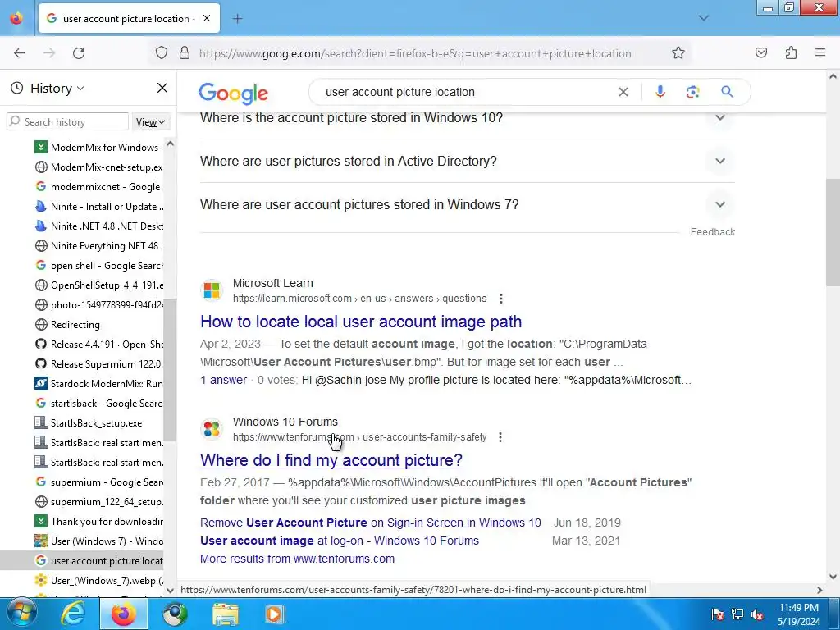Select User_(Windows_7).webp history entry

(98, 581)
